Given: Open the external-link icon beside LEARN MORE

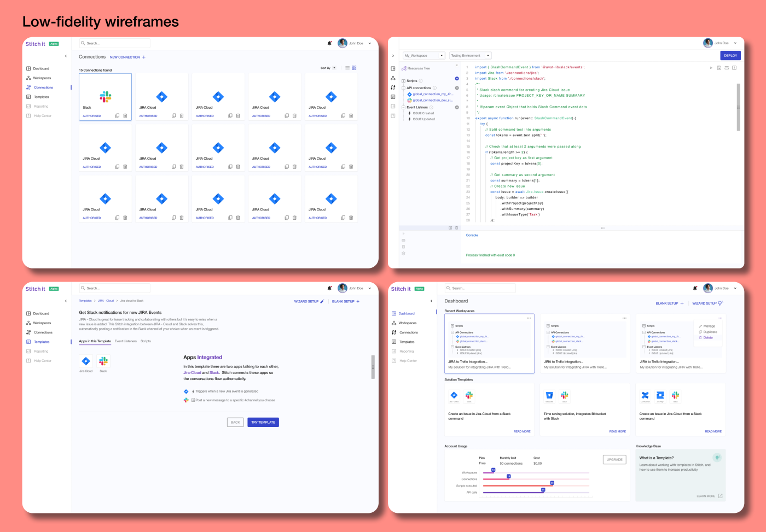Looking at the screenshot, I should [x=720, y=496].
